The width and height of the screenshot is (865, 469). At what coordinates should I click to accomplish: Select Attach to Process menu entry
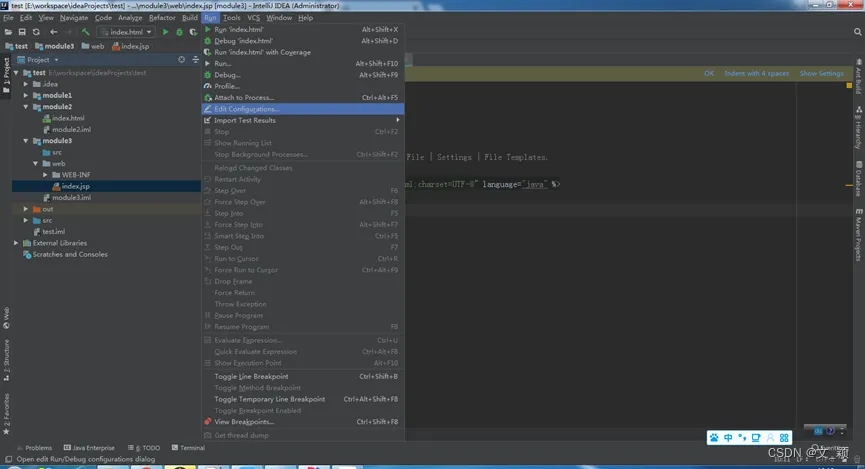point(303,98)
